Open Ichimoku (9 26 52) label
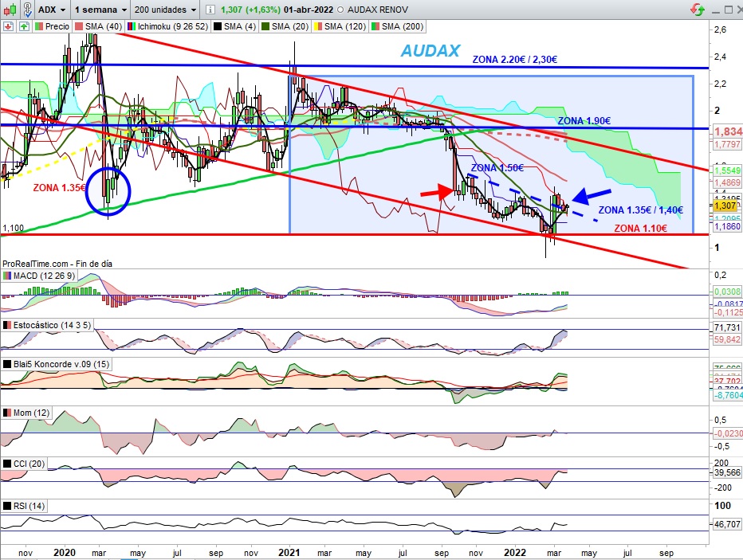The height and width of the screenshot is (560, 743). (167, 26)
